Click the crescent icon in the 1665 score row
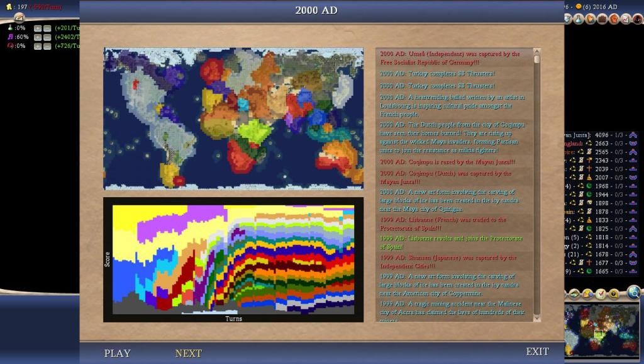This screenshot has width=644, height=364. pyautogui.click(x=589, y=271)
